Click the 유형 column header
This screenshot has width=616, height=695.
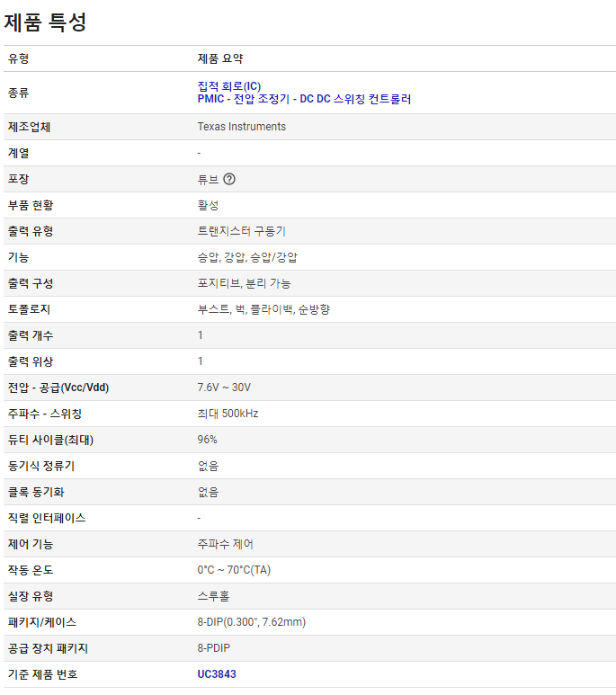pos(19,58)
